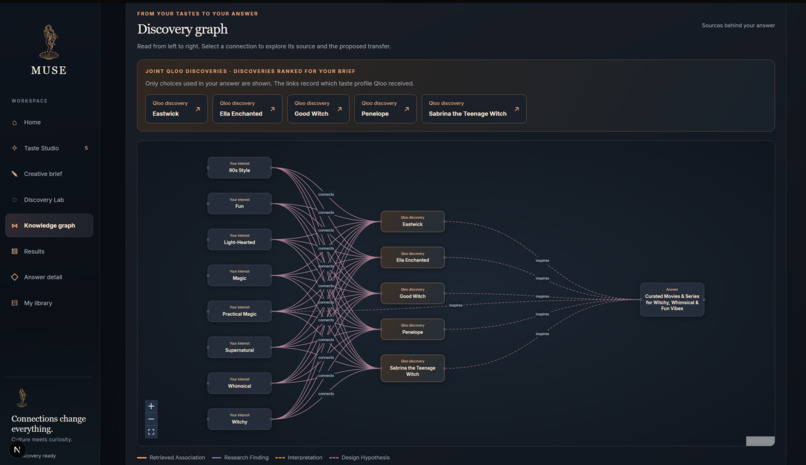Select the Curated Movies & Series answer node
806x465 pixels.
click(672, 300)
